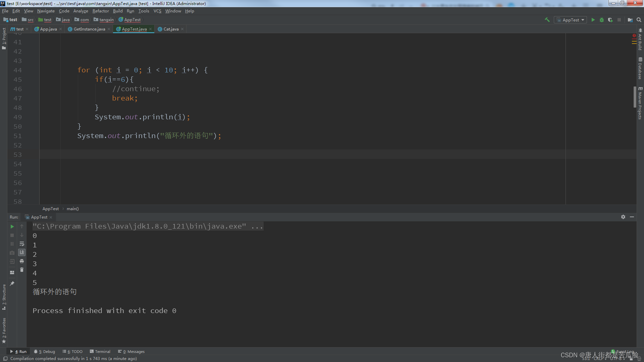Select 'src' in the navigation bar
644x362 pixels.
click(x=28, y=20)
